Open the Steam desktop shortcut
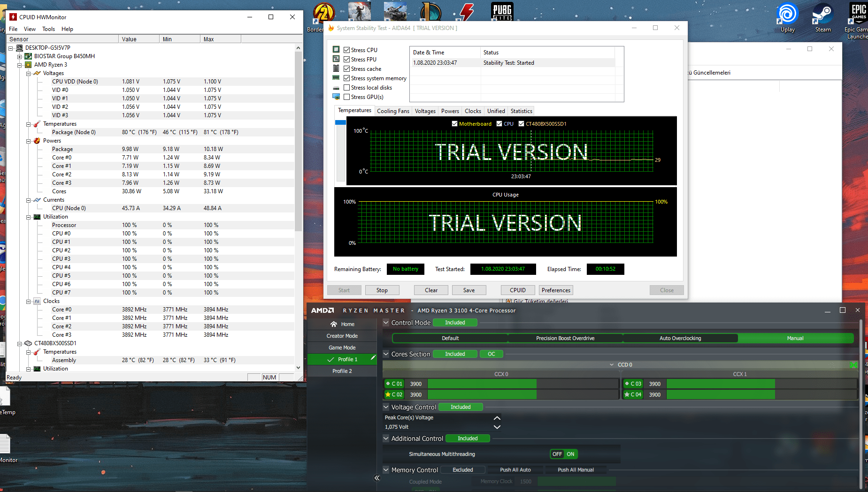Screen dimensions: 868x492 pos(822,14)
